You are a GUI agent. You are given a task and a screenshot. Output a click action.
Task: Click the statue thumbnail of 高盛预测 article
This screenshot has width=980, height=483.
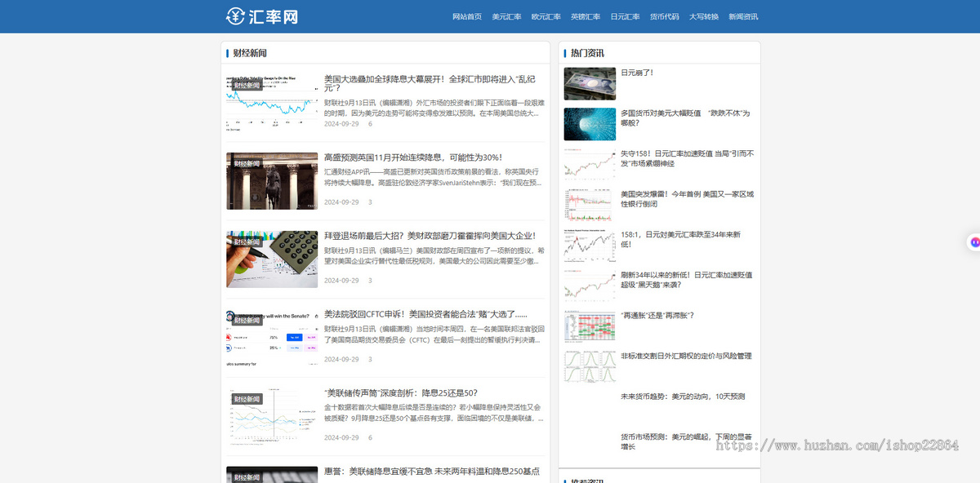pos(272,180)
